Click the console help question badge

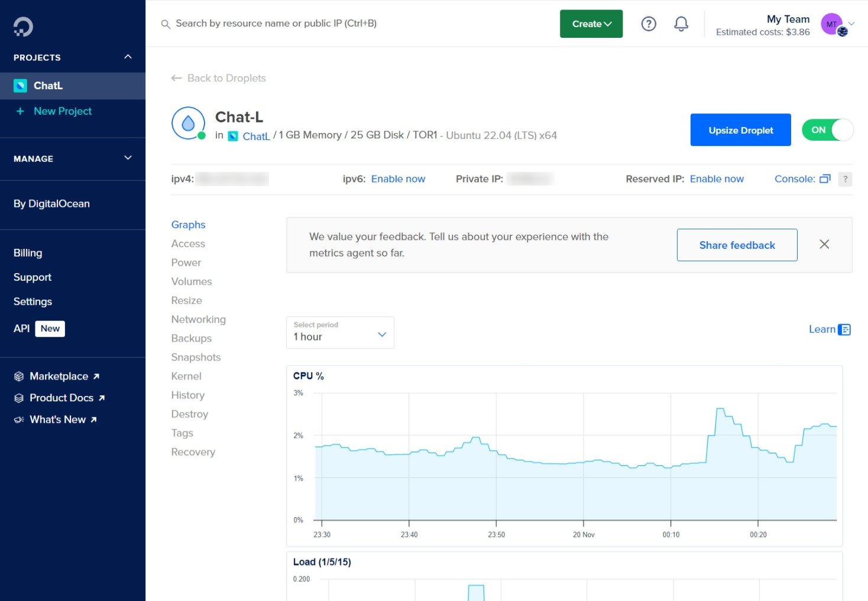(x=846, y=179)
